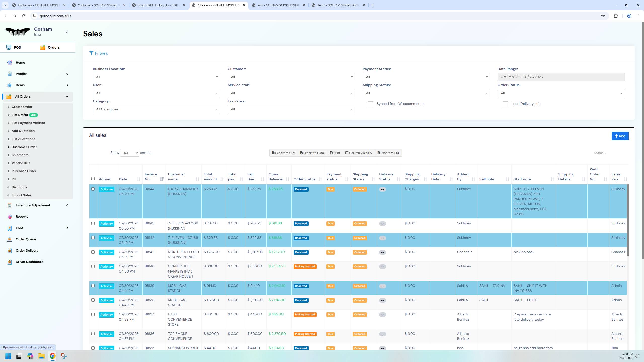Open the POS monitor icon
This screenshot has width=644, height=362.
9,47
